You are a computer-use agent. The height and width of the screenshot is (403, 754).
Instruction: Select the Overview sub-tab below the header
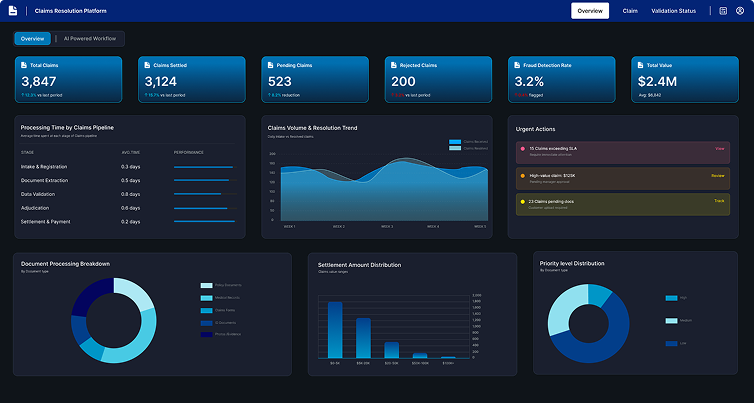[32, 38]
